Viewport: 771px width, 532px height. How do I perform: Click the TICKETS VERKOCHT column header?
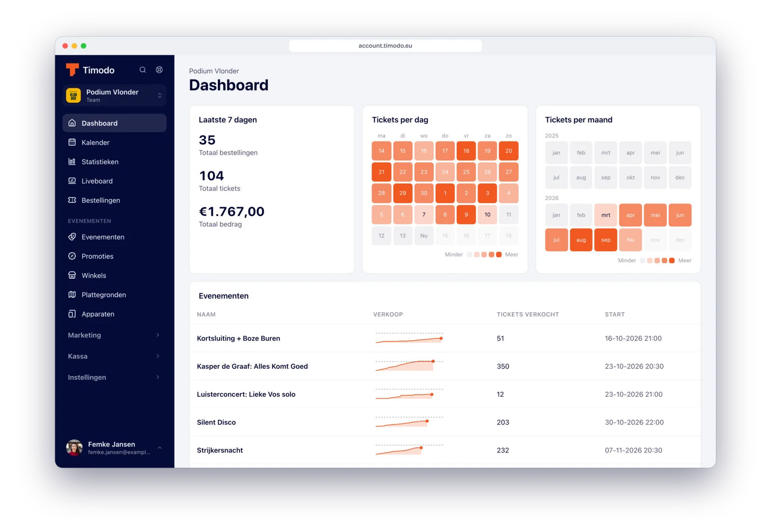528,314
